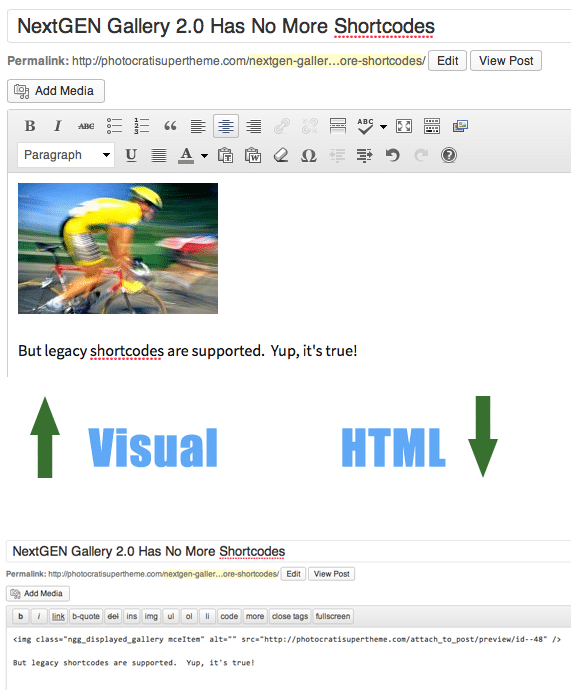Click the 'i' quicktag button
The height and width of the screenshot is (690, 571).
point(39,617)
